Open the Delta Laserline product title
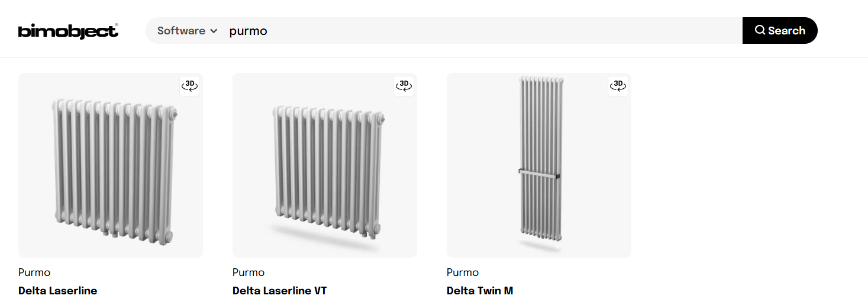Image resolution: width=868 pixels, height=305 pixels. (x=58, y=291)
